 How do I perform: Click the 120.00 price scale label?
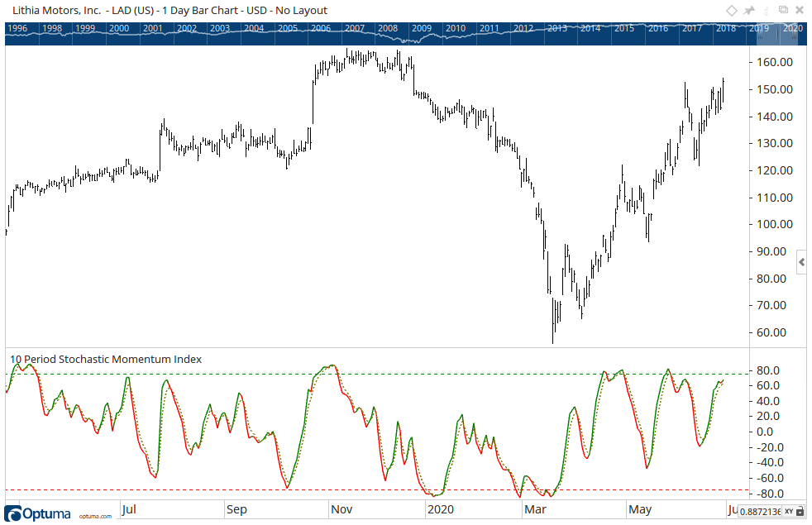(775, 170)
